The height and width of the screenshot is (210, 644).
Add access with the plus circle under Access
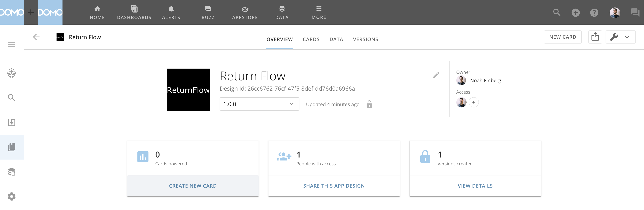pyautogui.click(x=473, y=102)
